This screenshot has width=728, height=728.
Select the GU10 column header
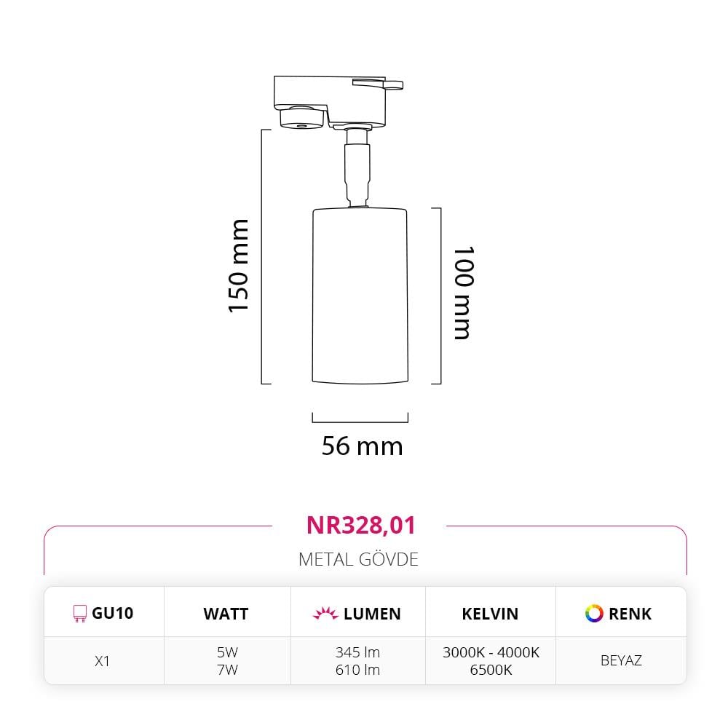(103, 613)
